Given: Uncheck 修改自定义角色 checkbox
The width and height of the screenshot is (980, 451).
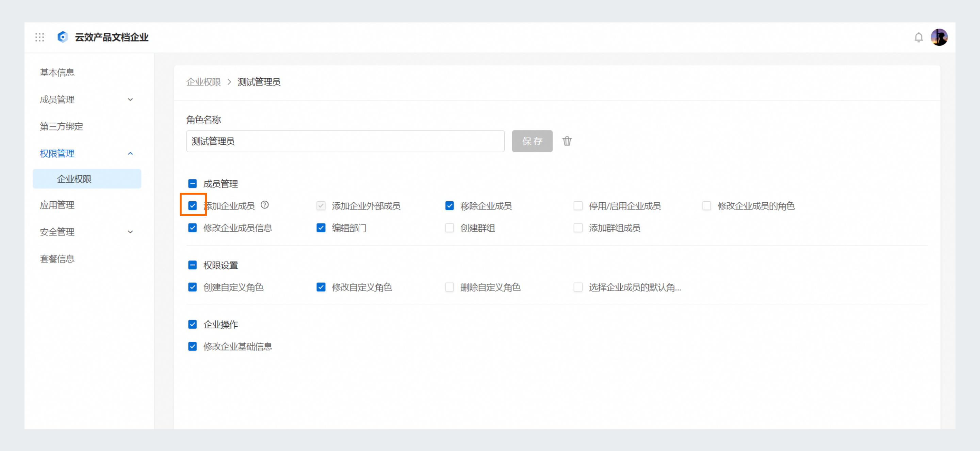Looking at the screenshot, I should (321, 287).
